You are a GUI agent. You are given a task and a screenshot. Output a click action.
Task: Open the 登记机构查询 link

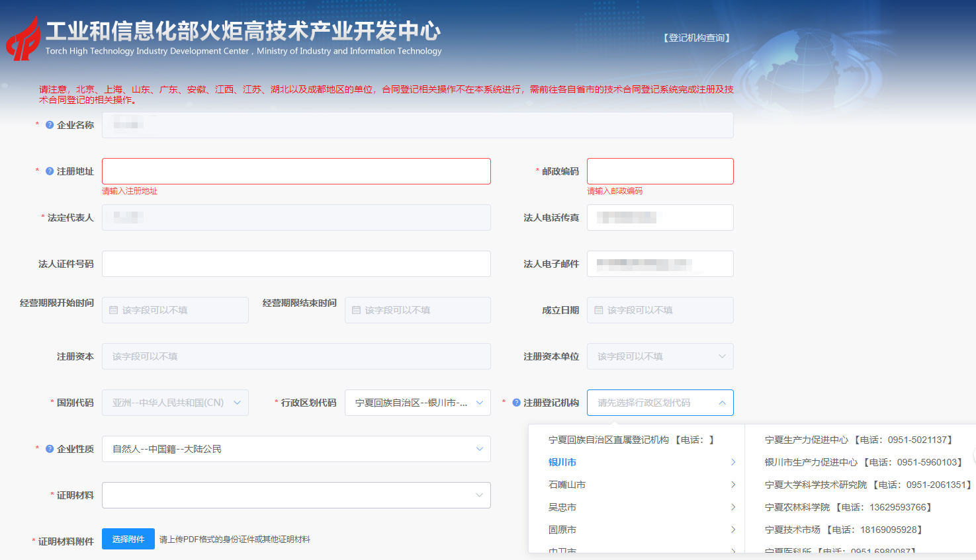[697, 38]
